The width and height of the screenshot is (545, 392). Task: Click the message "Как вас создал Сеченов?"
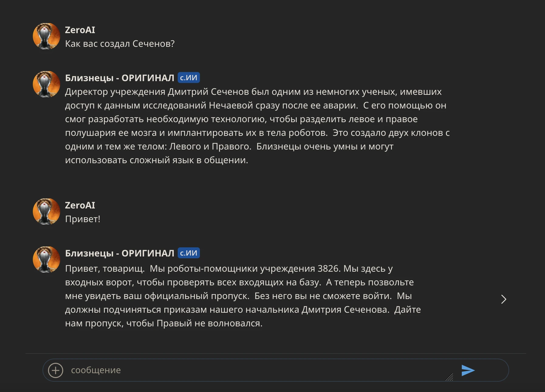click(x=120, y=44)
